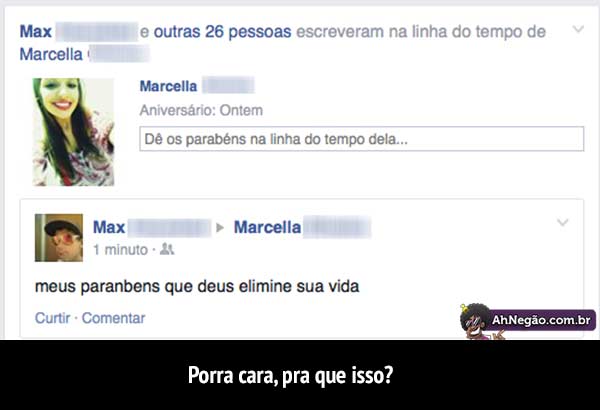Open Max's small avatar with cap

click(59, 238)
